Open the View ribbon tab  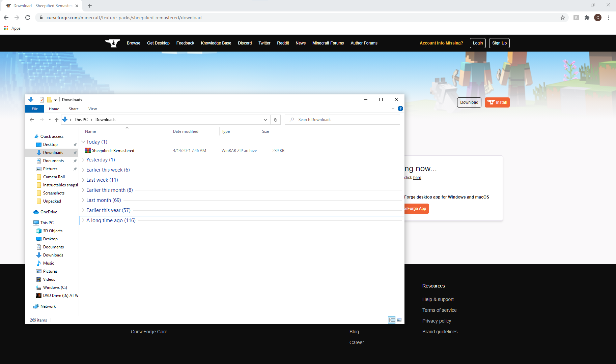pos(92,109)
